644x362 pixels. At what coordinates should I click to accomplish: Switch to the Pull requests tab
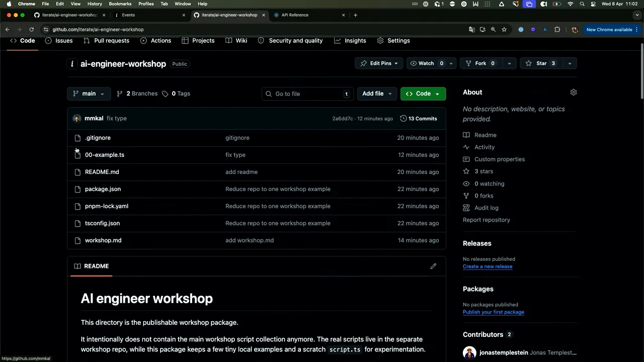pyautogui.click(x=106, y=41)
